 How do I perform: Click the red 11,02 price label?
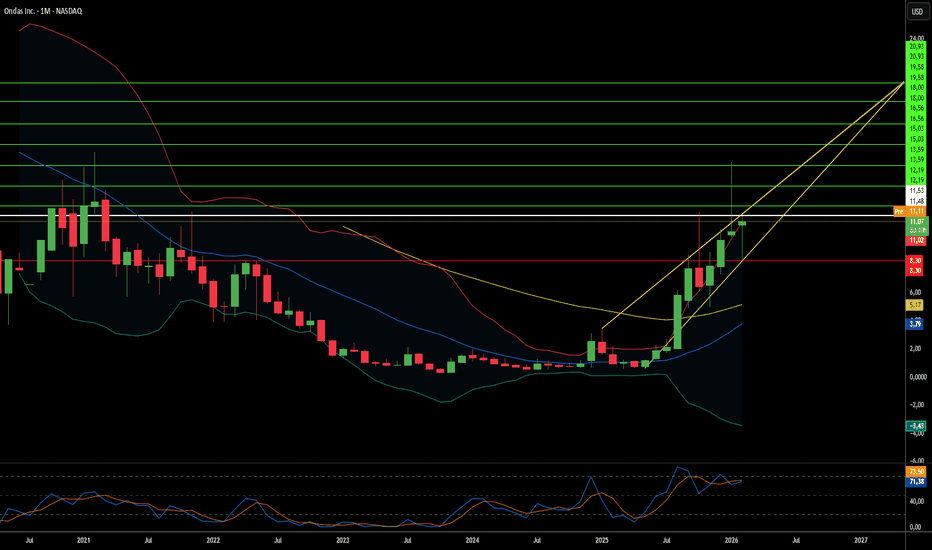tap(916, 240)
